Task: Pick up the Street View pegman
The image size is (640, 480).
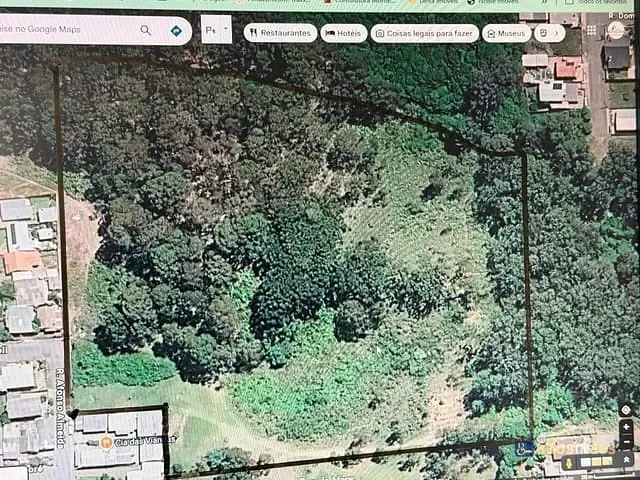Action: [568, 463]
